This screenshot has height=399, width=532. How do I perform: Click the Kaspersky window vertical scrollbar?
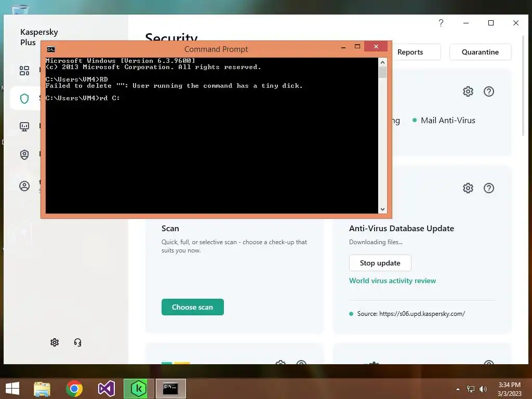(523, 85)
